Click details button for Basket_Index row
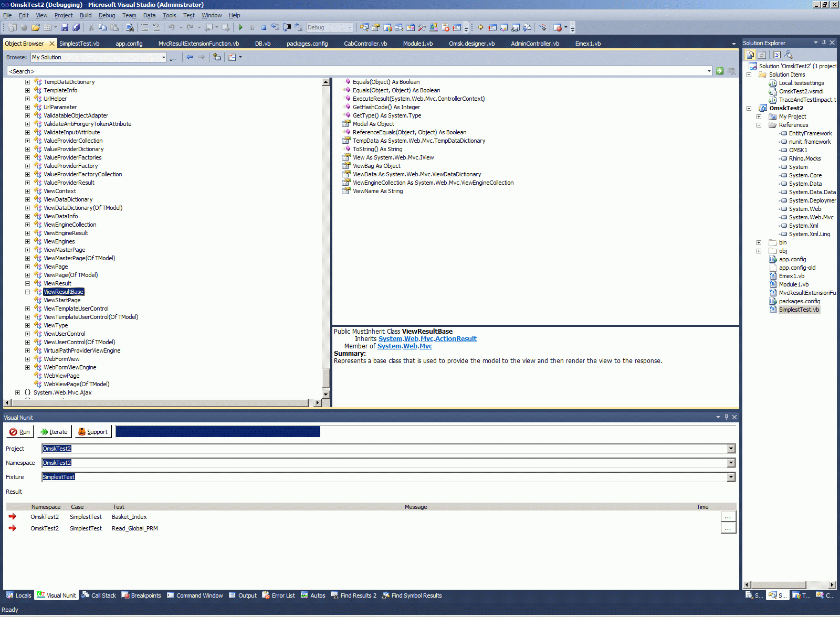 click(728, 517)
